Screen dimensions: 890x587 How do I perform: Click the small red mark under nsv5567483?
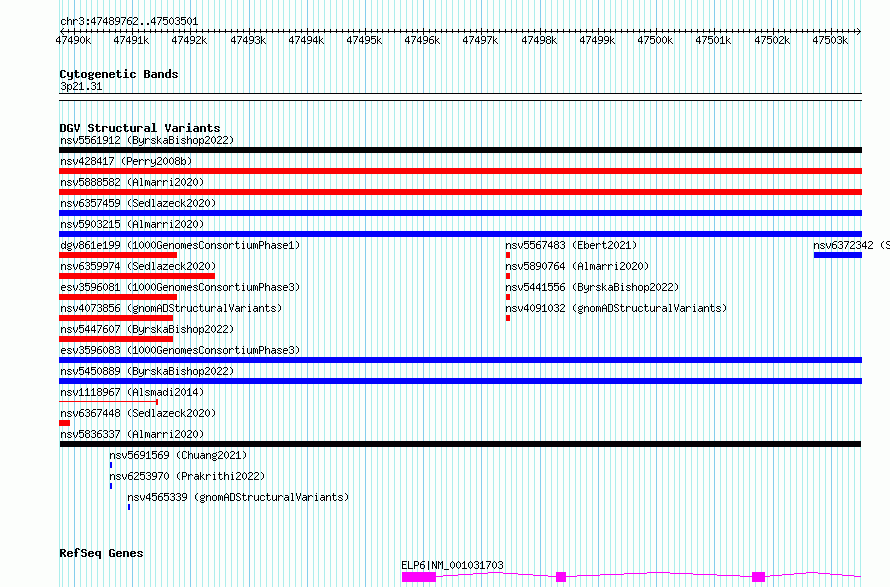508,255
